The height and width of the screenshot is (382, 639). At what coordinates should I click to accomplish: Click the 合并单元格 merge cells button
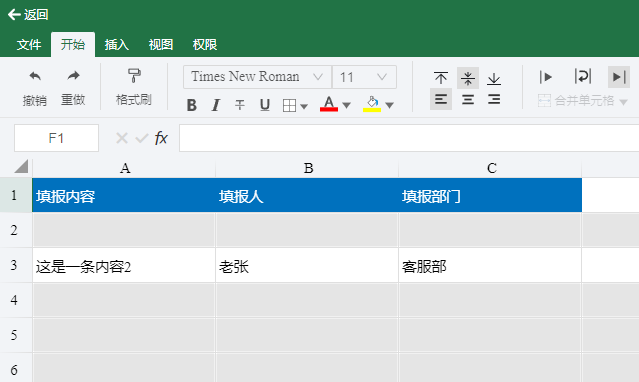click(576, 100)
